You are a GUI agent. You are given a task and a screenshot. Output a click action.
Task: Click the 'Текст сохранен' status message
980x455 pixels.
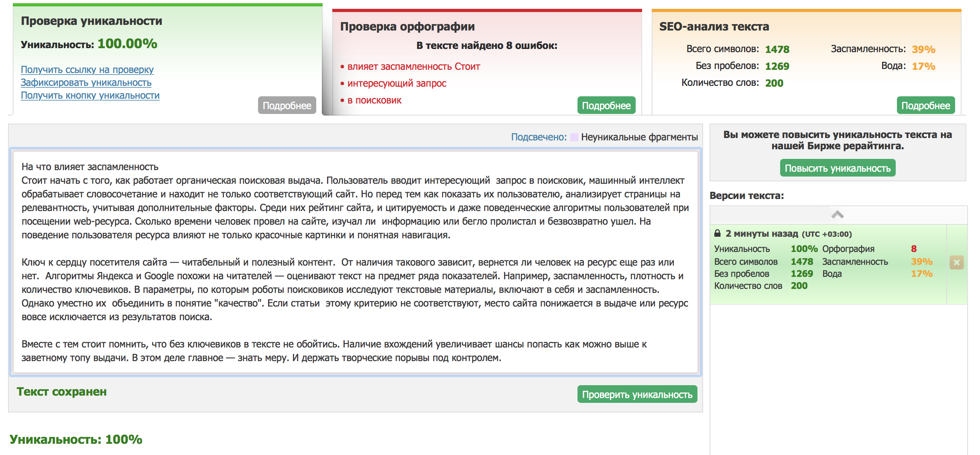click(61, 392)
